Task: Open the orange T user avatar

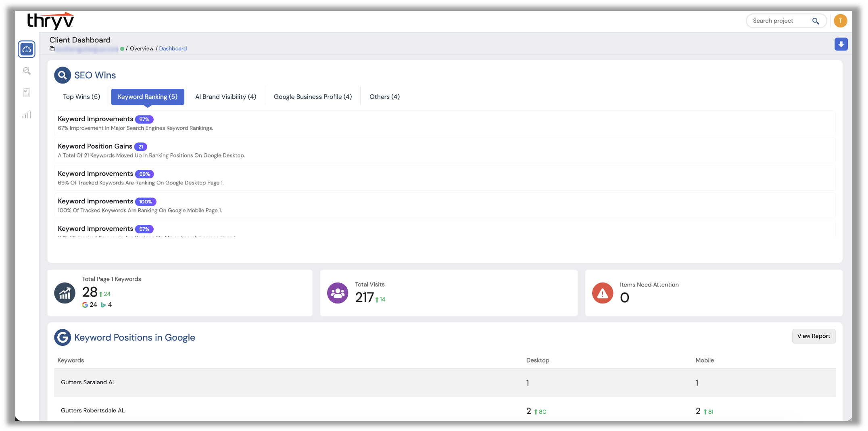Action: [841, 21]
